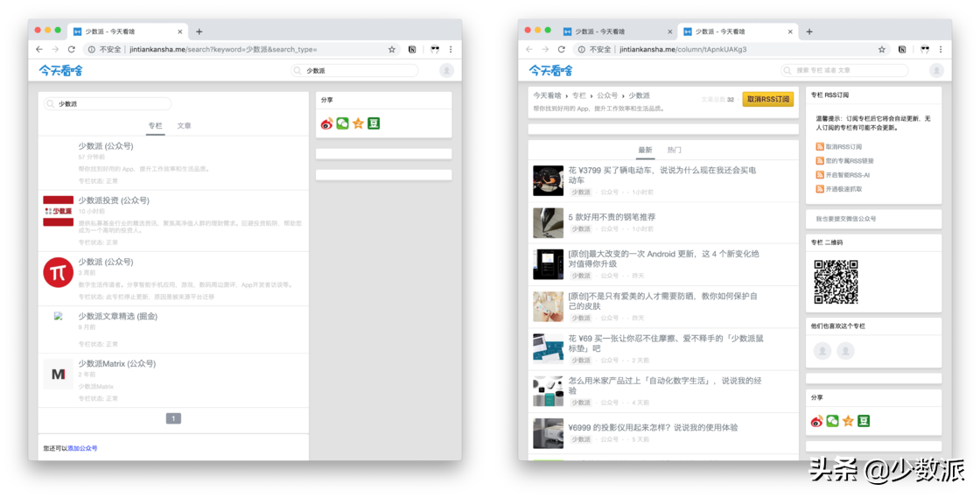Select the second browser tab in the right window
Viewport: 980px width, 498px height.
pyautogui.click(x=738, y=32)
